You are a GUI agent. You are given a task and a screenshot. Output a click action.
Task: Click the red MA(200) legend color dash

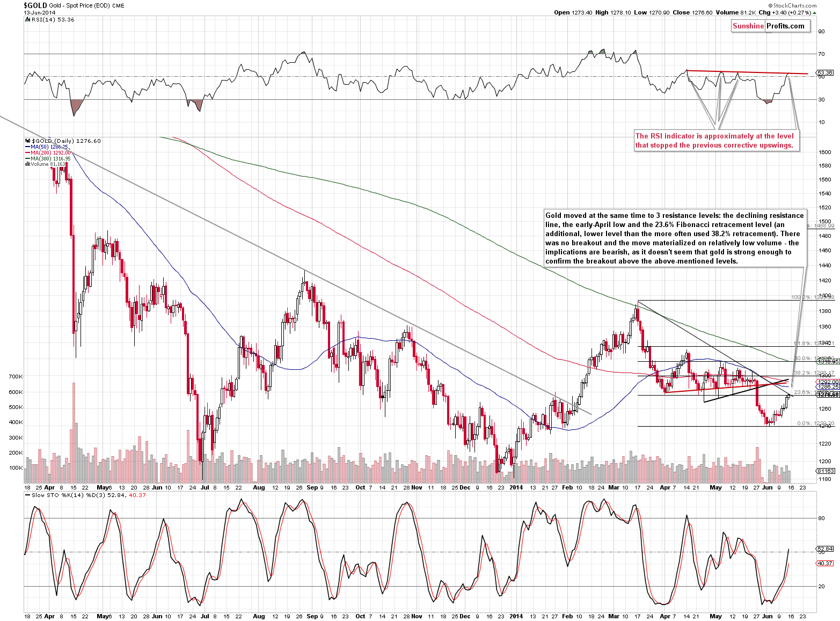coord(27,153)
